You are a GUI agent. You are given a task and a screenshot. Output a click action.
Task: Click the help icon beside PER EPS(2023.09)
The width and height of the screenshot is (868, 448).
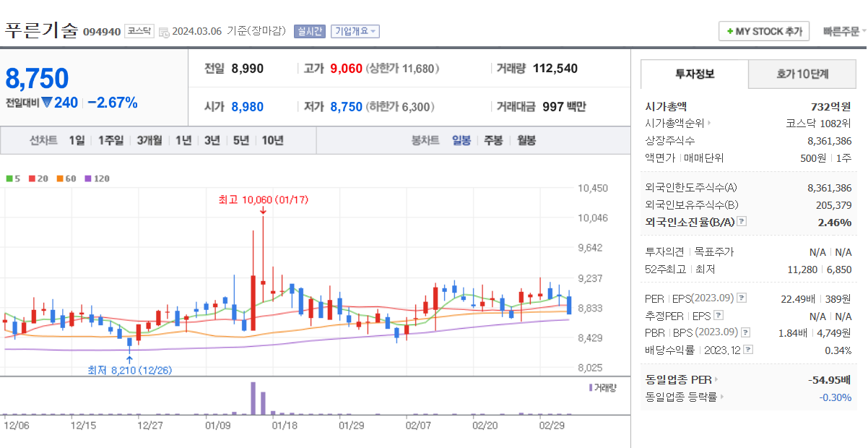[742, 298]
